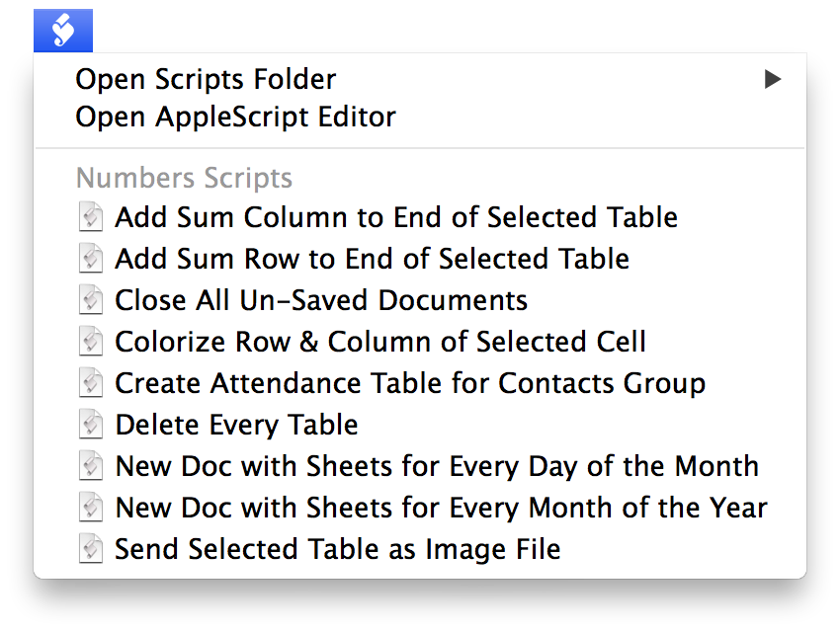This screenshot has height=632, width=840.
Task: Click the script icon beside Sheets for Every Day script
Action: coord(91,466)
